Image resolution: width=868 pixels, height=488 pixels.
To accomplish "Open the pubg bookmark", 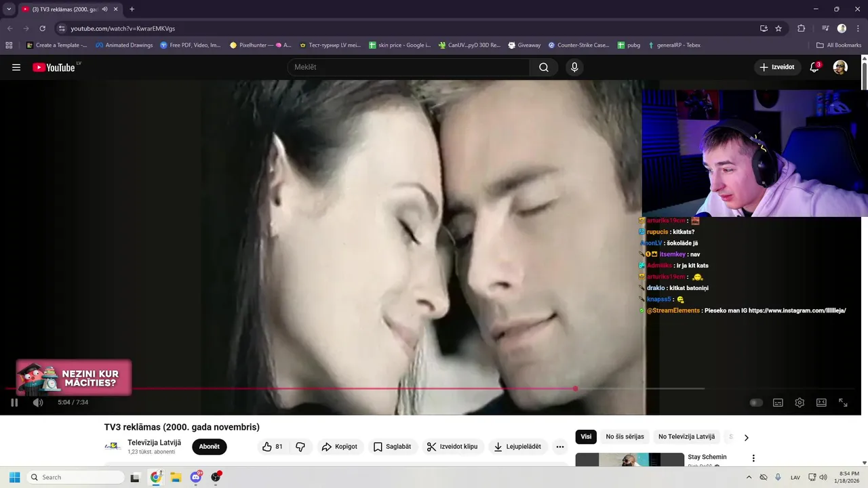I will (629, 45).
